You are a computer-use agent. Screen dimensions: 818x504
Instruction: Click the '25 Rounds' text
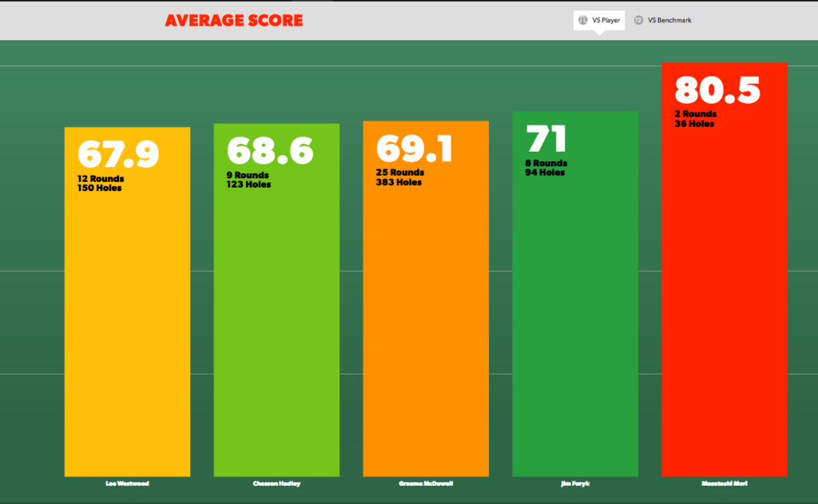[x=400, y=173]
